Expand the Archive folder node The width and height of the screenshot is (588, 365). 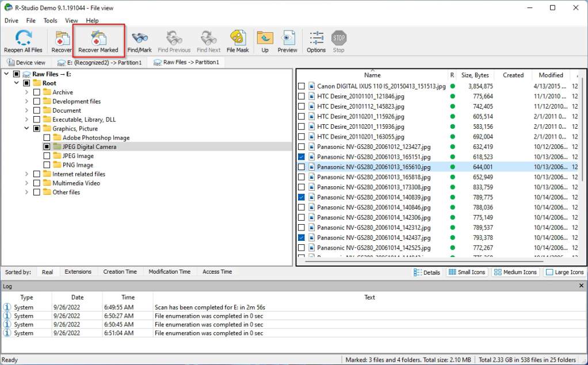pyautogui.click(x=26, y=92)
